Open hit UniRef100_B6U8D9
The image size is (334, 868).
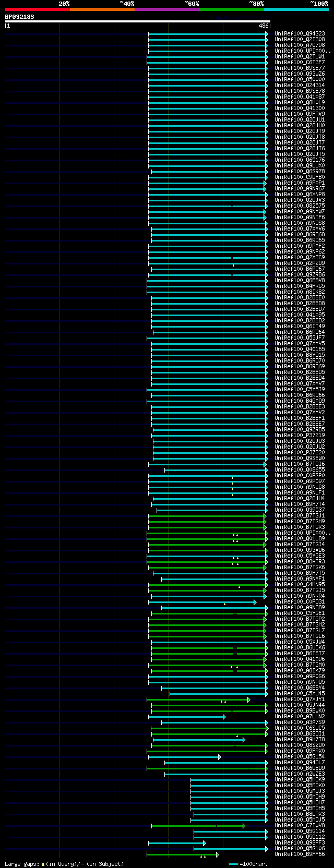click(300, 768)
